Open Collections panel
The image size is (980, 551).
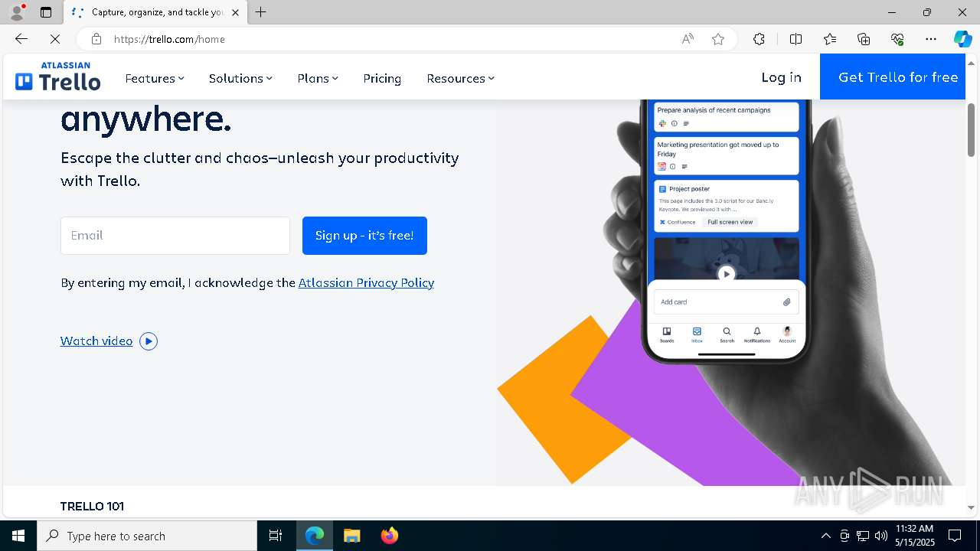point(864,39)
